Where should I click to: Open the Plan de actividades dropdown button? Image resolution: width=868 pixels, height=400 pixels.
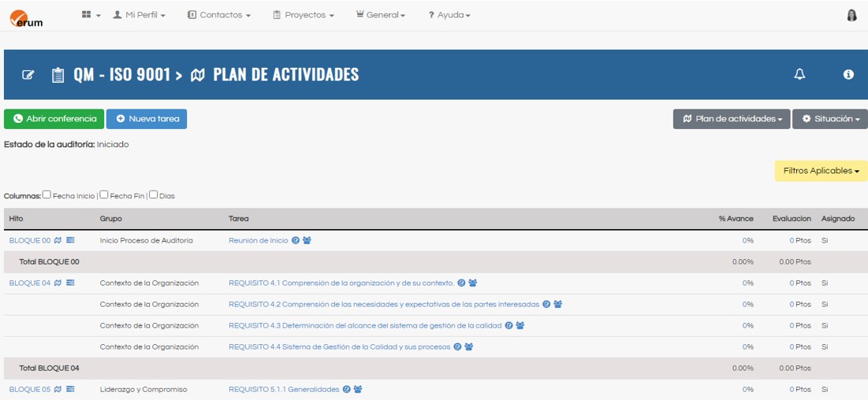[732, 119]
